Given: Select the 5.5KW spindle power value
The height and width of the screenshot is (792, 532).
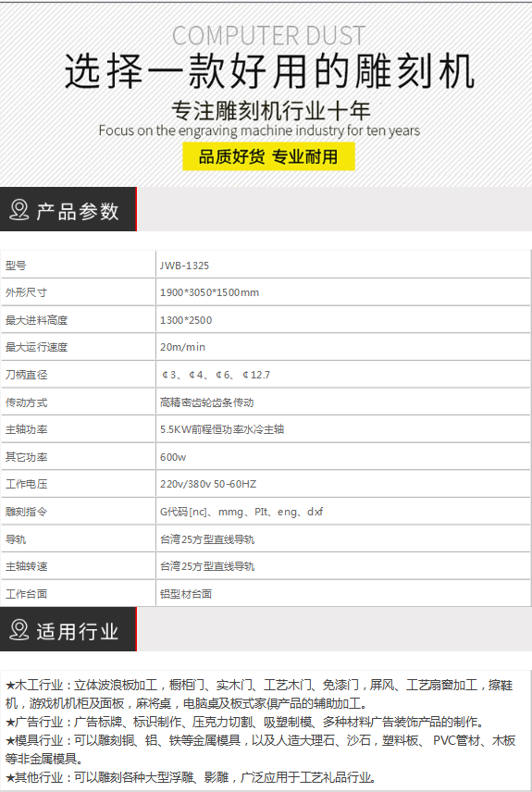Looking at the screenshot, I should (x=222, y=429).
